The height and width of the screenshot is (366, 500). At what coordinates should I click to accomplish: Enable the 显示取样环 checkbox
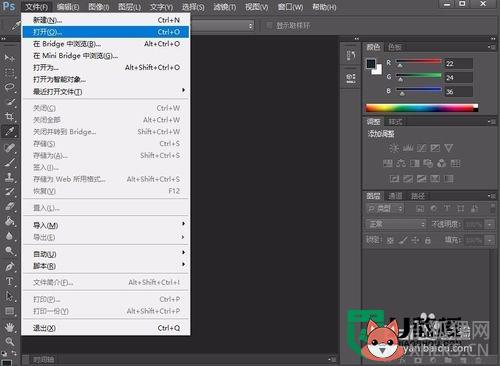pyautogui.click(x=269, y=25)
